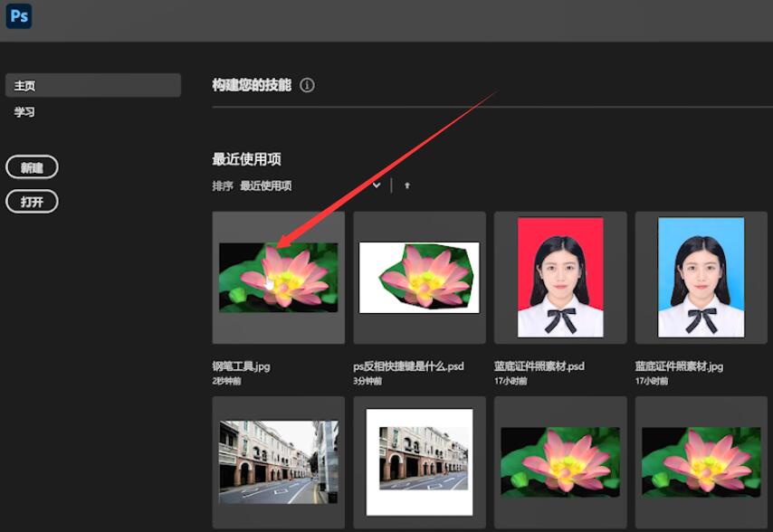Click the ps反相快捷键是什么.psd file name
This screenshot has height=532, width=773.
[409, 366]
